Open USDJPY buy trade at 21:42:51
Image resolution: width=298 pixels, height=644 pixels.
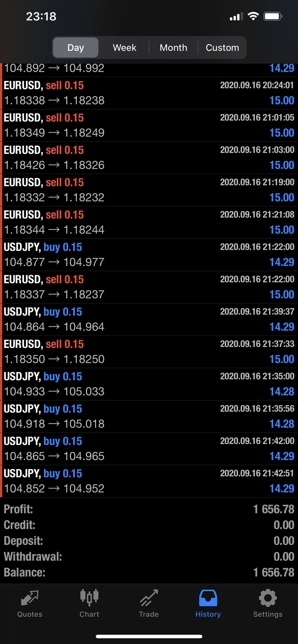(x=149, y=481)
